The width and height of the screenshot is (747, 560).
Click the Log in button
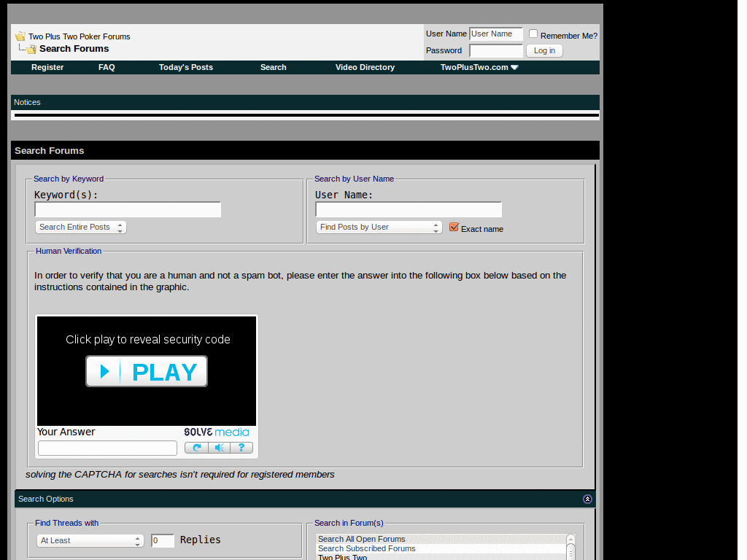544,50
